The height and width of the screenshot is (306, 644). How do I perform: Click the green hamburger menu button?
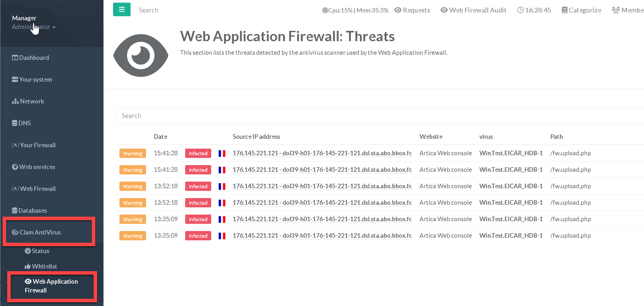[x=122, y=10]
